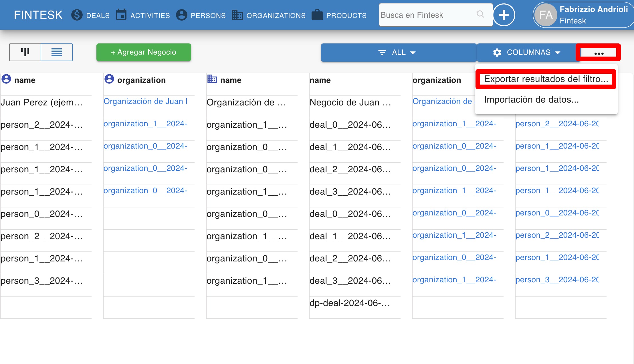The width and height of the screenshot is (634, 364).
Task: Click the Persons avatar icon
Action: (x=181, y=15)
